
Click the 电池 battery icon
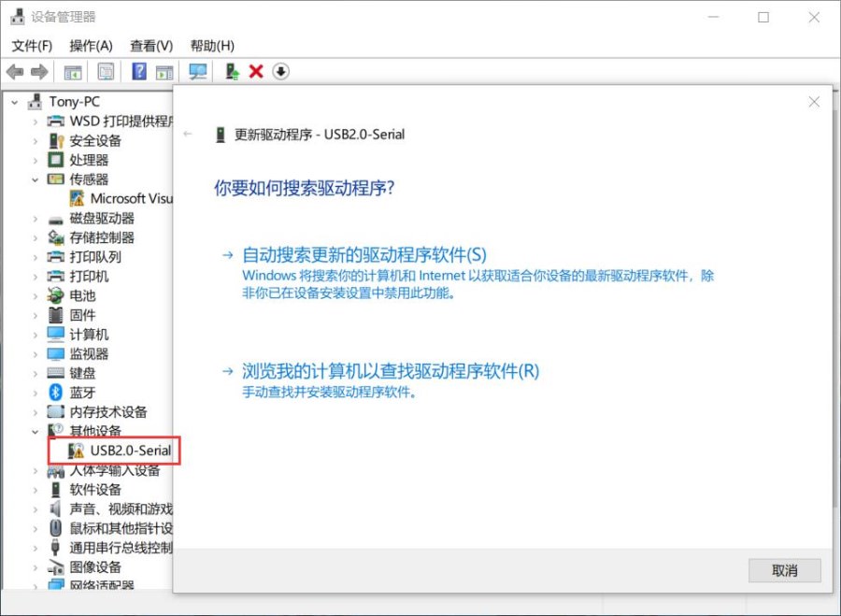tap(56, 295)
